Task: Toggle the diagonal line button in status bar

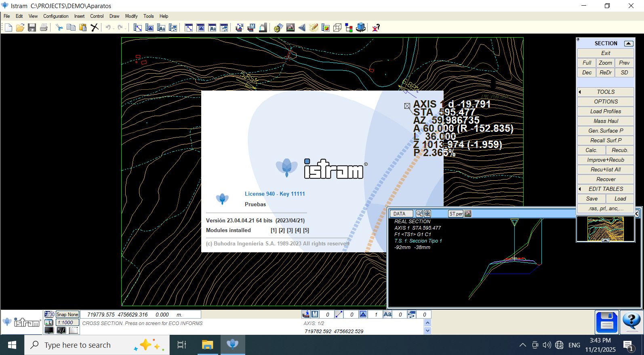Action: (x=339, y=314)
